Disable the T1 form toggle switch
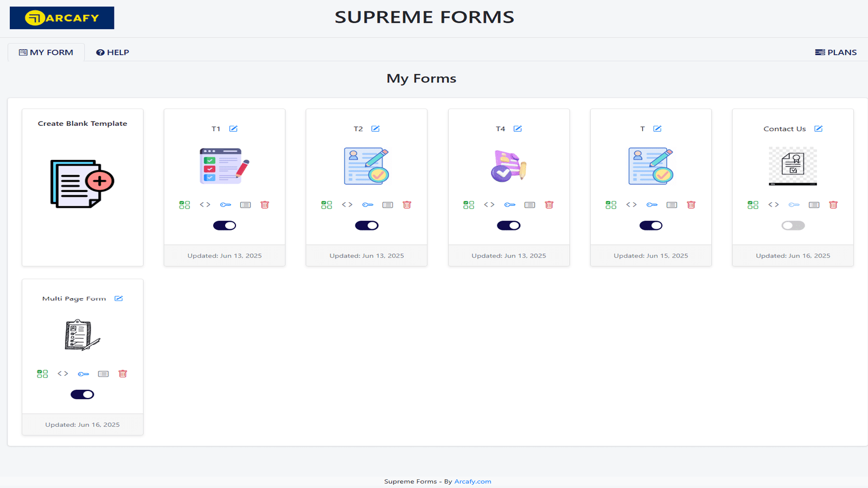Screen dimensions: 868x488 (x=225, y=226)
